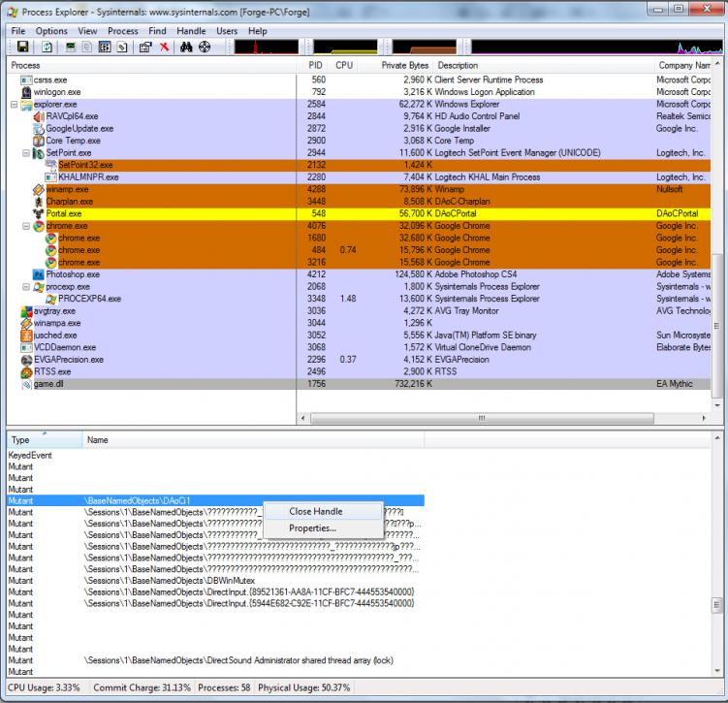Open the Find menu
The width and height of the screenshot is (728, 703).
point(157,31)
